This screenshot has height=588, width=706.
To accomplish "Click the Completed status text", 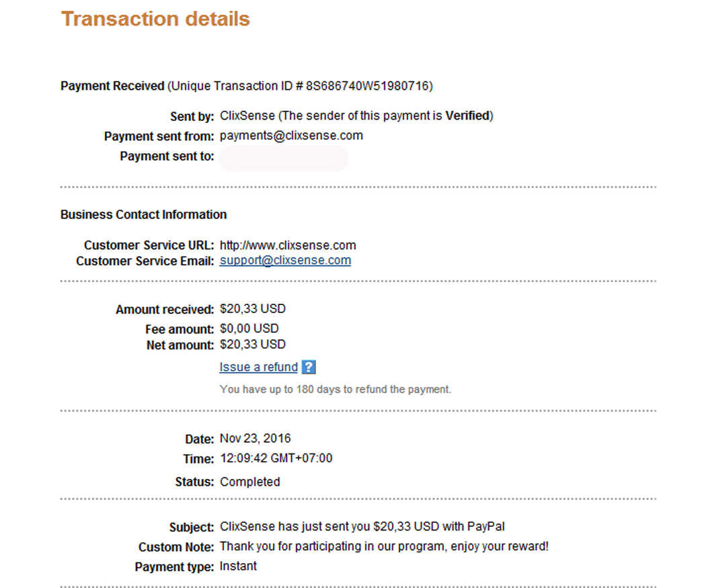I will click(250, 482).
